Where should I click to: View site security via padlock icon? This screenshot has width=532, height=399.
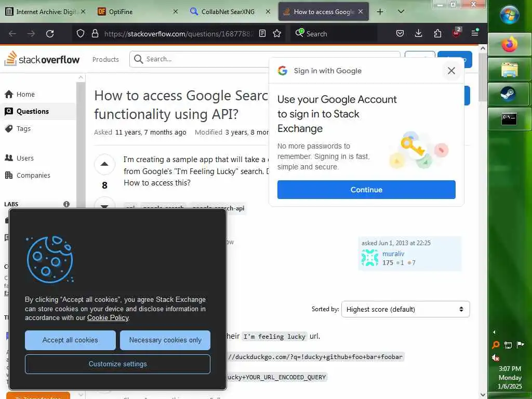pyautogui.click(x=95, y=34)
